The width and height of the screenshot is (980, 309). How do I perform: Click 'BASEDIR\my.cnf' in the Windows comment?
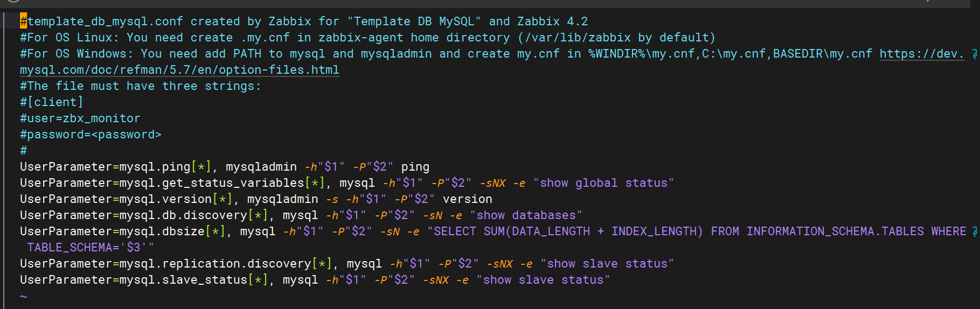point(822,54)
